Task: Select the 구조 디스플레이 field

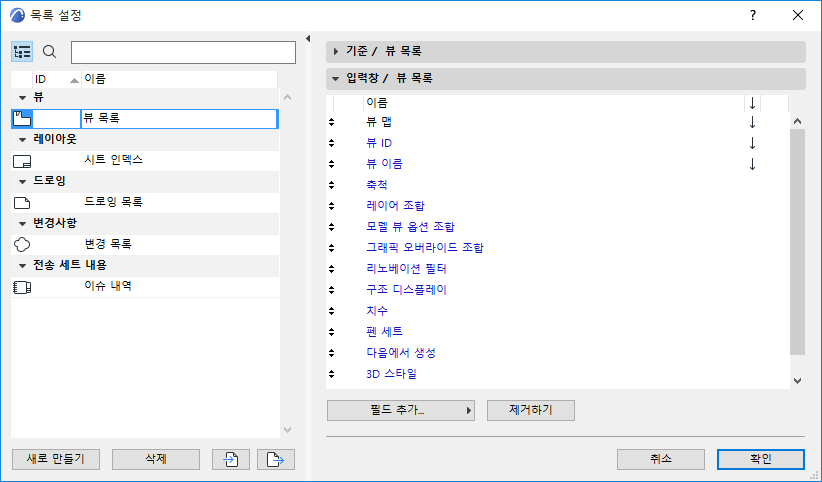Action: point(406,290)
